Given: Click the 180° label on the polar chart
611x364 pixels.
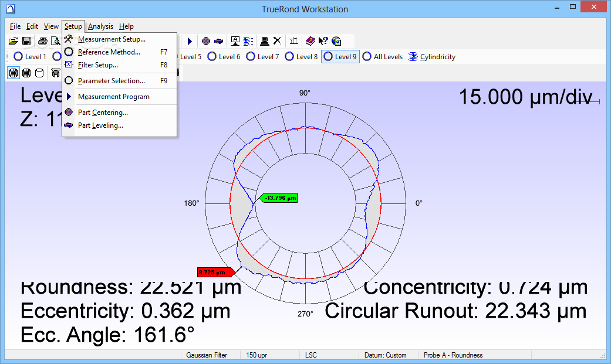Looking at the screenshot, I should pyautogui.click(x=191, y=203).
